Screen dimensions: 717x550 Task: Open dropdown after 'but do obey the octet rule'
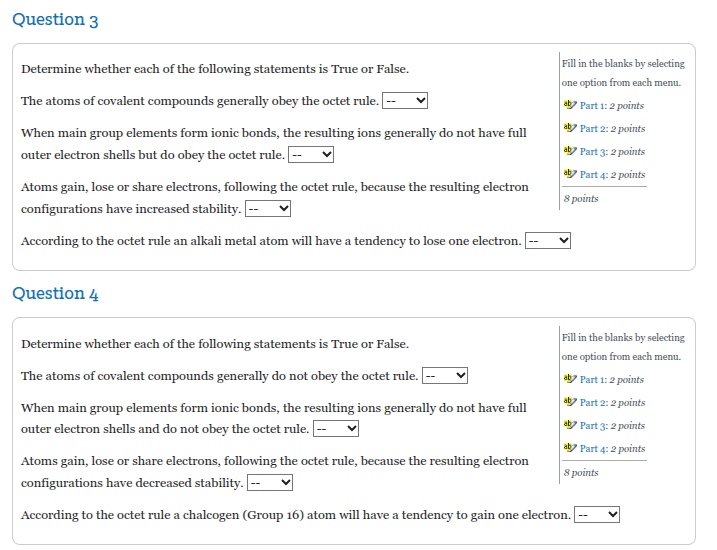[x=311, y=155]
